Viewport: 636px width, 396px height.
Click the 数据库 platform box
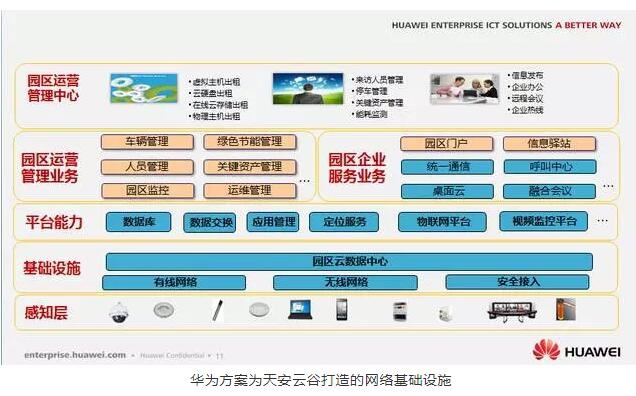point(138,222)
